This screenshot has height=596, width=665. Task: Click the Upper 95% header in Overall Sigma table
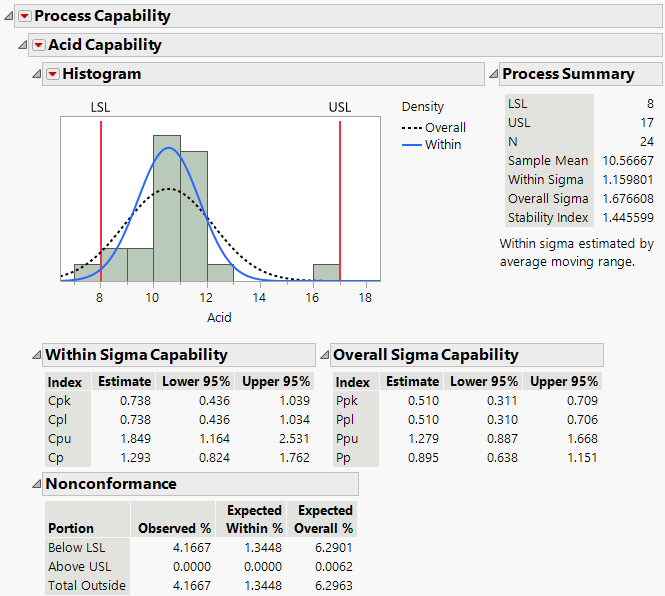(x=564, y=382)
